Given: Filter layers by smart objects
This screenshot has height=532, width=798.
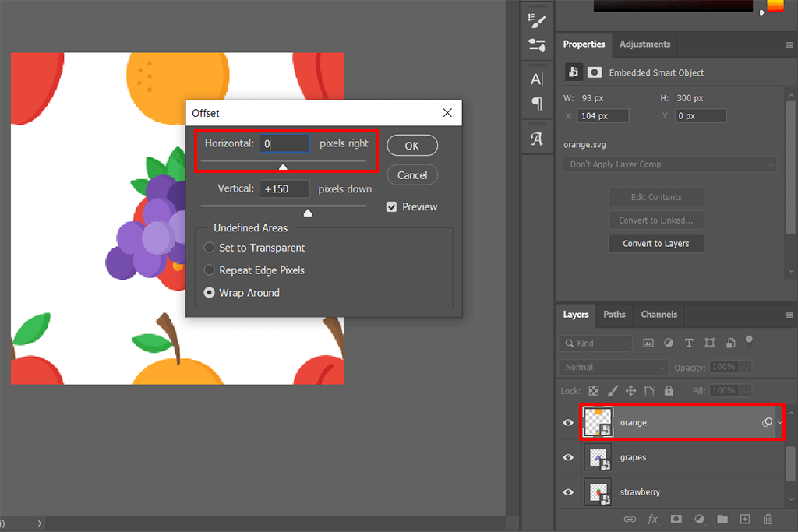Looking at the screenshot, I should point(730,344).
